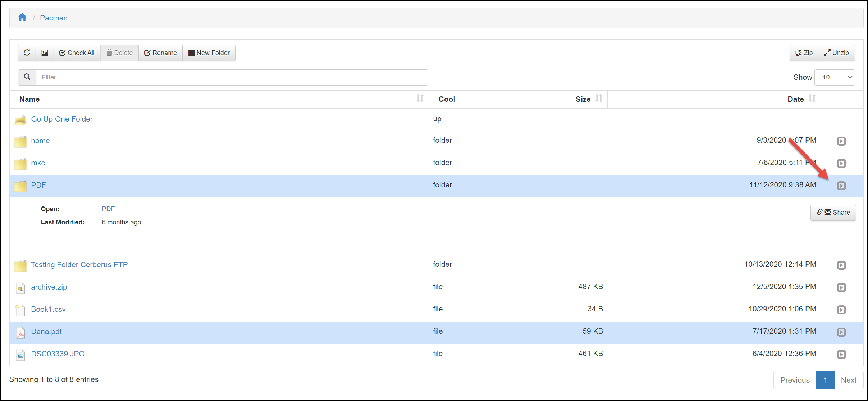Open the Show entries dropdown
The width and height of the screenshot is (868, 401).
point(835,77)
